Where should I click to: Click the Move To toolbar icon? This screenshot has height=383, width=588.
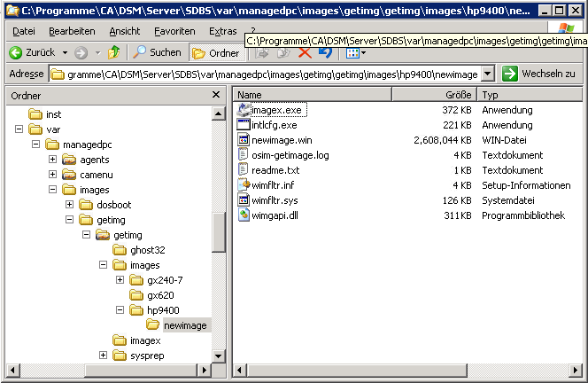pyautogui.click(x=262, y=53)
